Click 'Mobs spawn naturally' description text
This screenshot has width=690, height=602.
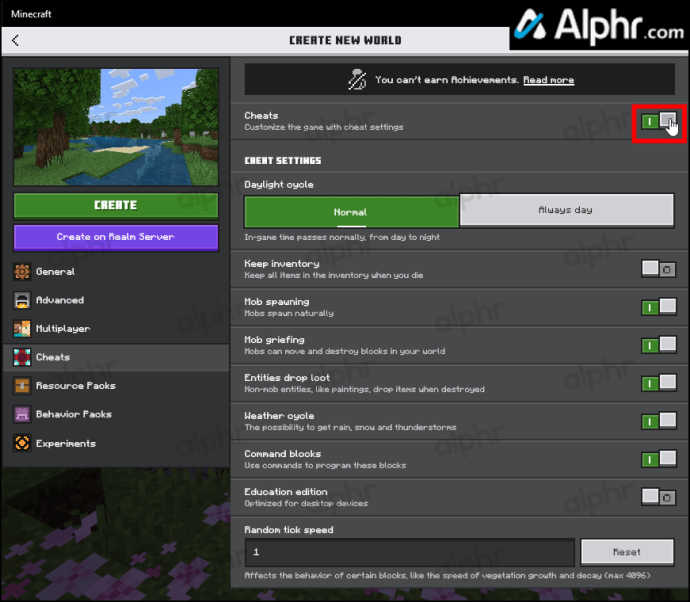click(289, 313)
